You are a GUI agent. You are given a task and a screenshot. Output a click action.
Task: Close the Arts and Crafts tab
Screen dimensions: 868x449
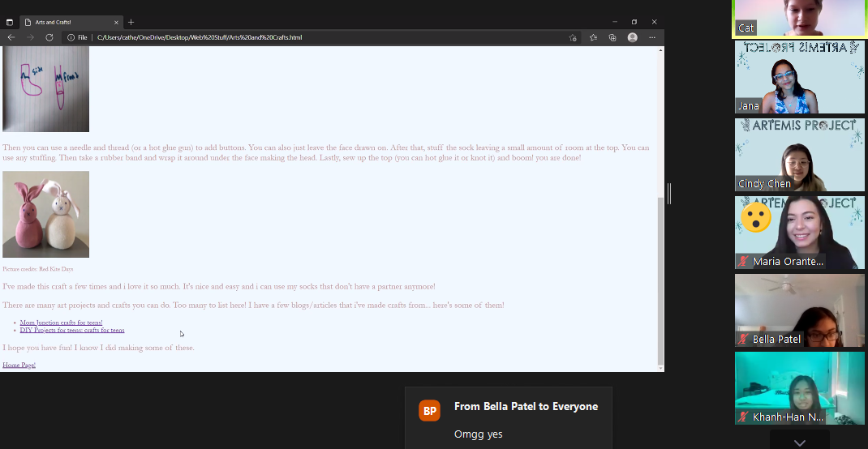[x=116, y=22]
